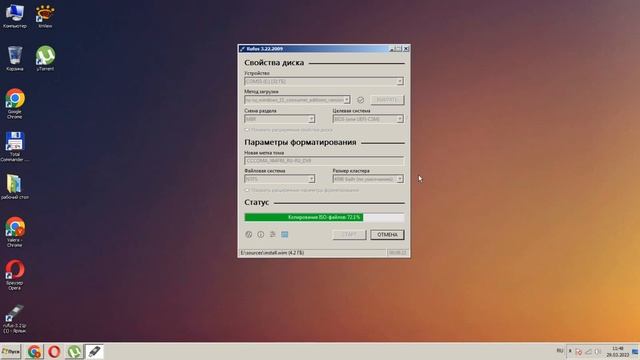
Task: Click Opera icon in the taskbar
Action: pyautogui.click(x=54, y=351)
